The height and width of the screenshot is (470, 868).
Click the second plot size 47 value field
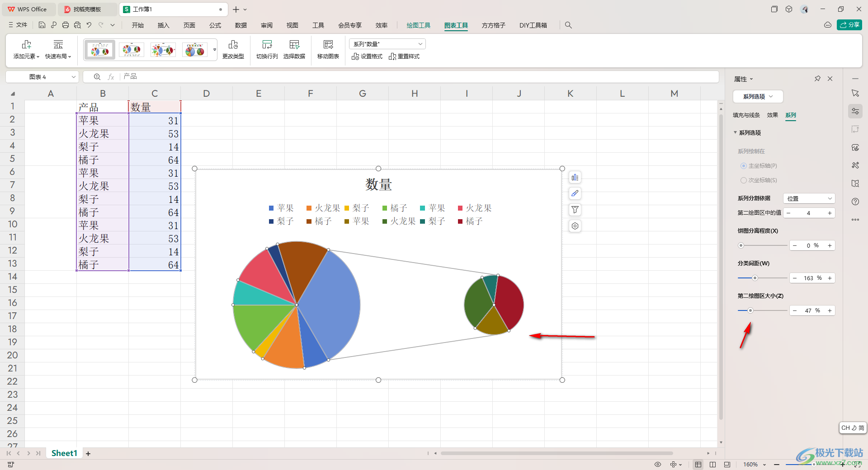point(812,310)
